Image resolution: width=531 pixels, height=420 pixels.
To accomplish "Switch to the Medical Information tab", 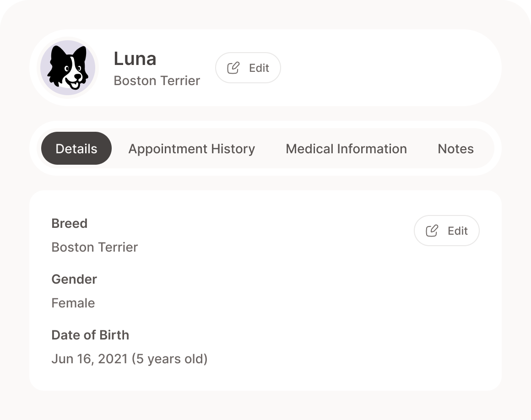I will coord(346,148).
